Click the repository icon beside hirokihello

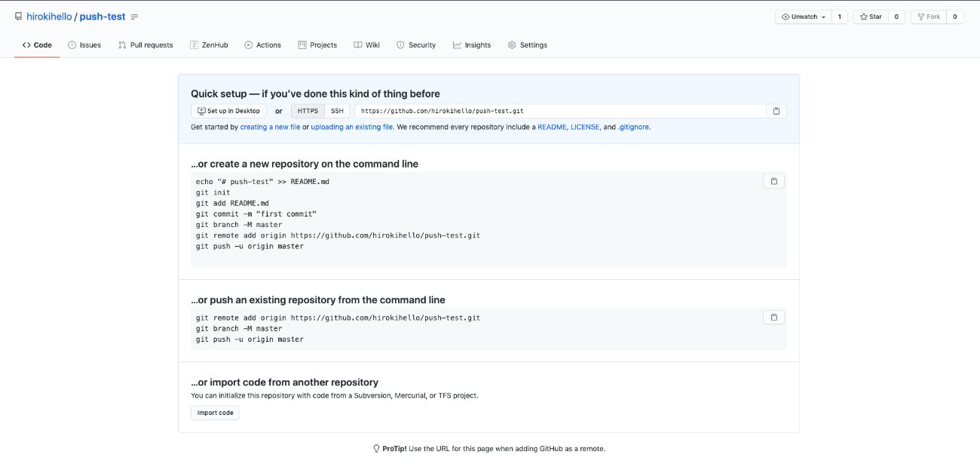18,17
